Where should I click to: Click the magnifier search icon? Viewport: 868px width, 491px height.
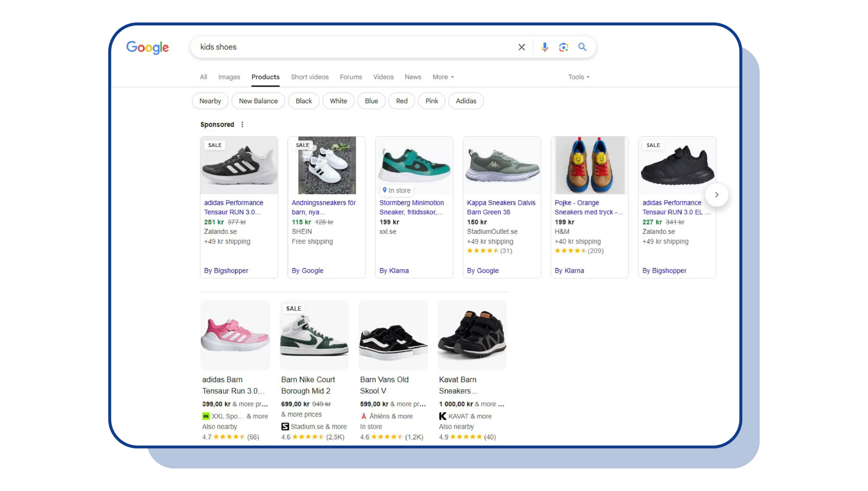(582, 47)
